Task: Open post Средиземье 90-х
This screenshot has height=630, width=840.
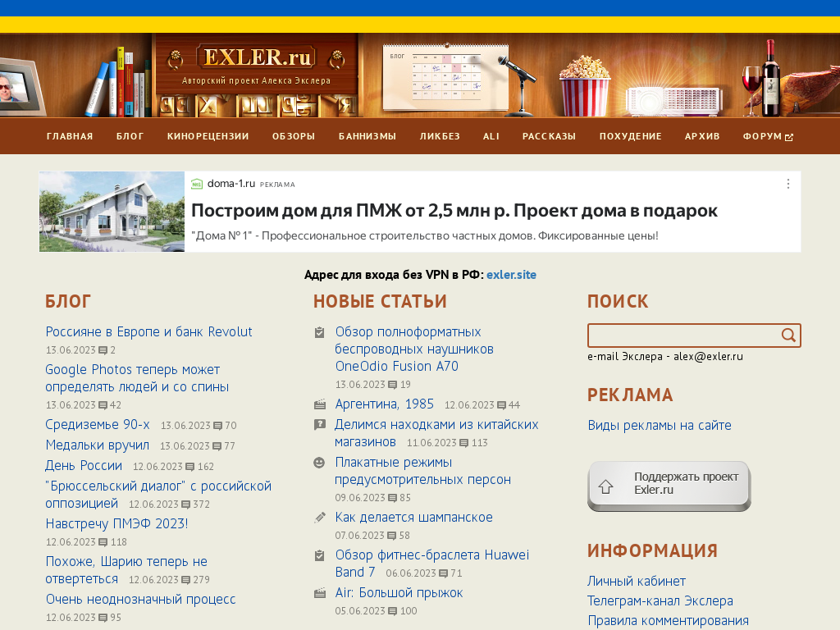Action: tap(98, 425)
